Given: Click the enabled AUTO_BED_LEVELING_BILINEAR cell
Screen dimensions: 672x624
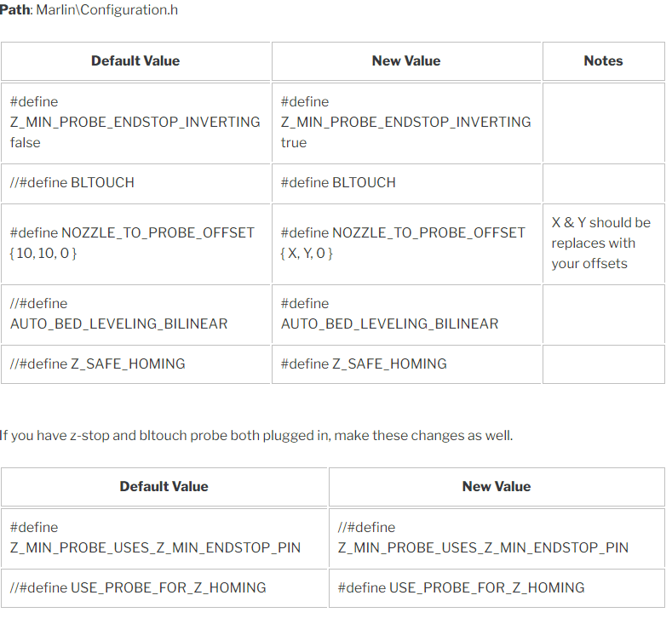Looking at the screenshot, I should (x=406, y=314).
